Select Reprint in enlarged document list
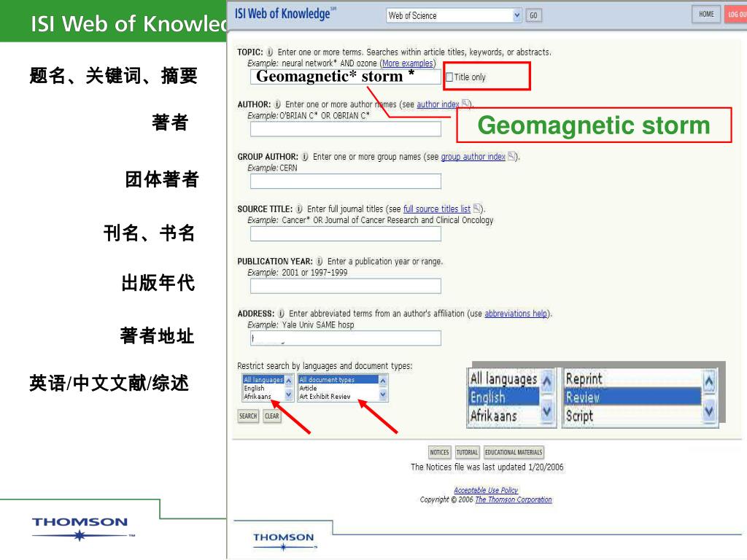This screenshot has width=747, height=560. click(x=632, y=378)
